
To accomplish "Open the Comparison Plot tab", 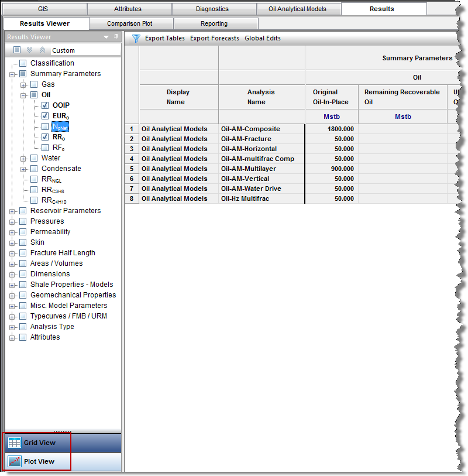I will pos(132,23).
